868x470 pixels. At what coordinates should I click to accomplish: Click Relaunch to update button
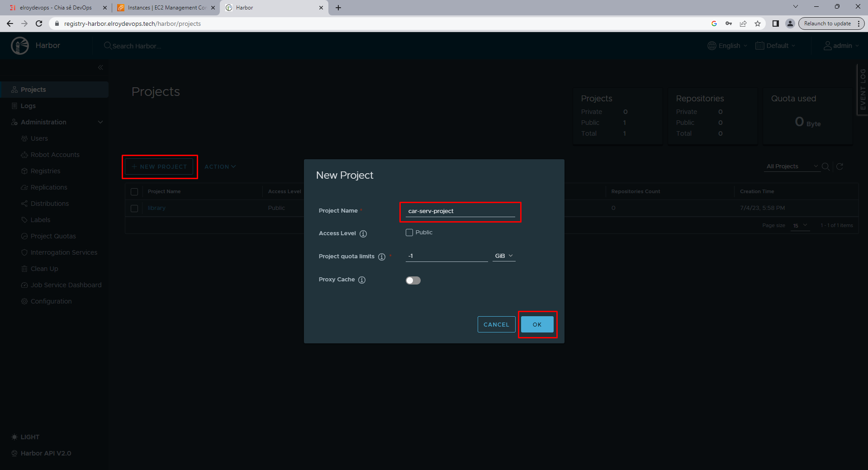(827, 24)
